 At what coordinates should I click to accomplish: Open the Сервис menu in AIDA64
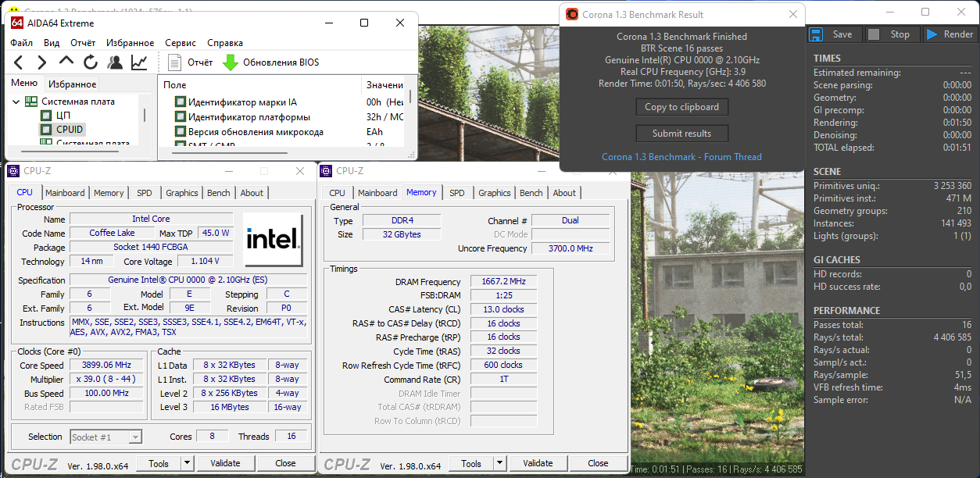[181, 43]
